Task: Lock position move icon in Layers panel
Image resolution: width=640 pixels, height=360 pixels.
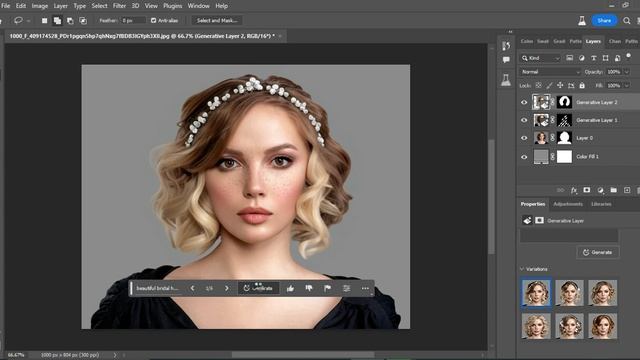Action: [x=560, y=85]
